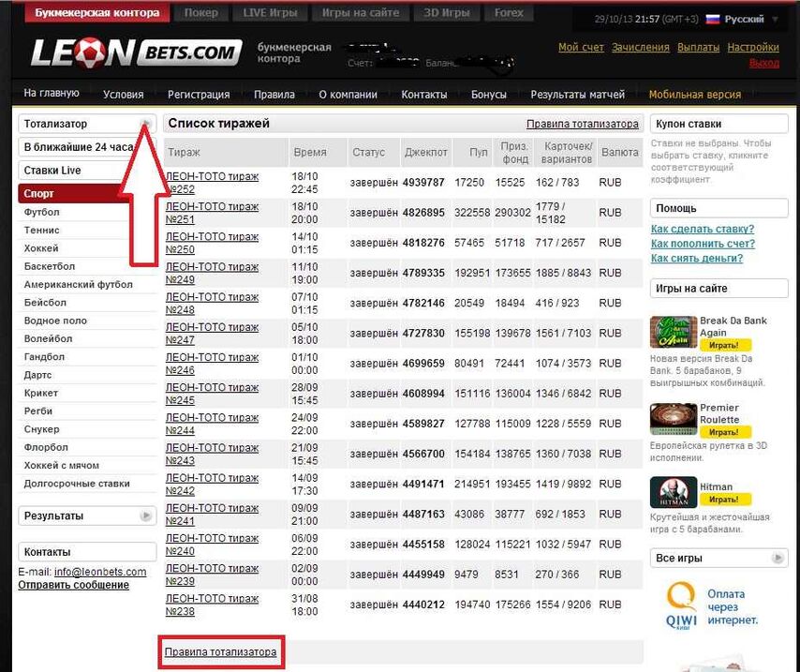Open Правила тотализатора link at bottom
The image size is (800, 672).
tap(220, 652)
